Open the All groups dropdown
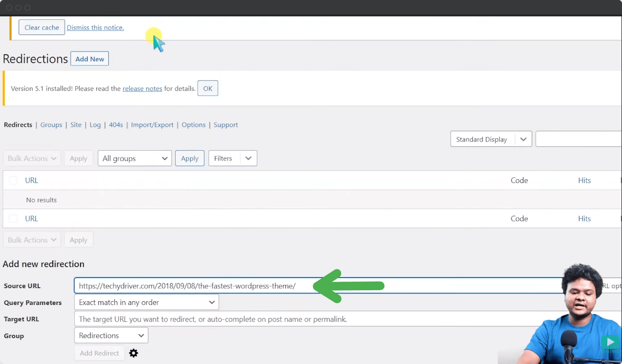Screen dimensions: 622x364 pos(135,158)
